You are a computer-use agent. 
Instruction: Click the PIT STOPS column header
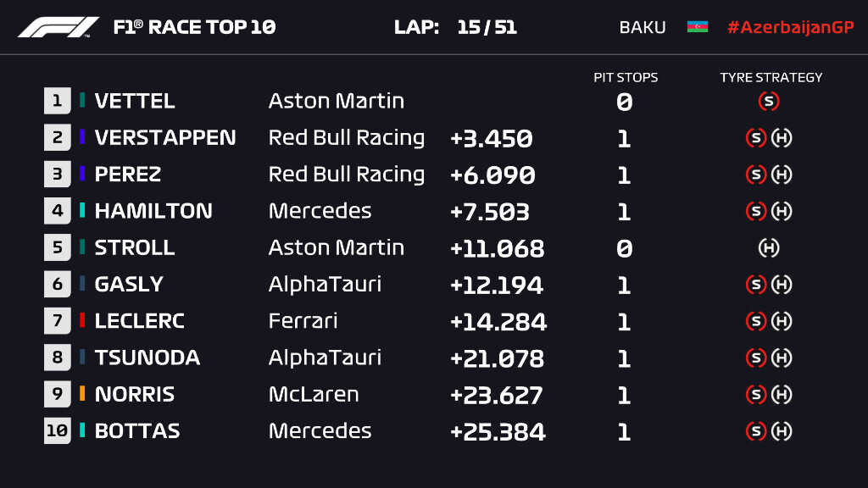click(626, 77)
